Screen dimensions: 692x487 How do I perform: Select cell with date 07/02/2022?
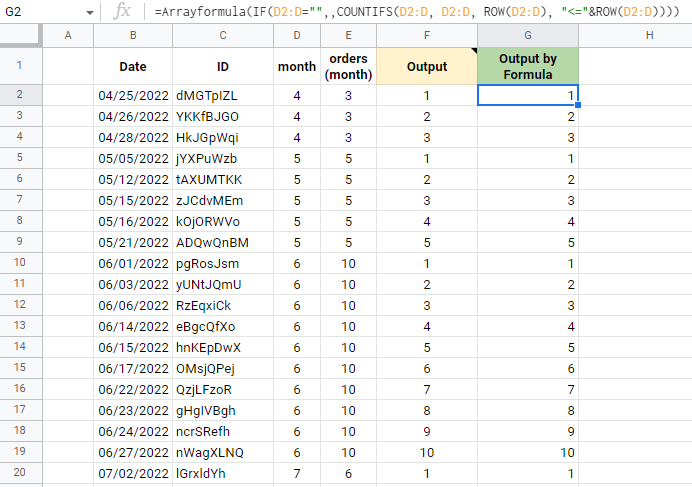click(133, 473)
